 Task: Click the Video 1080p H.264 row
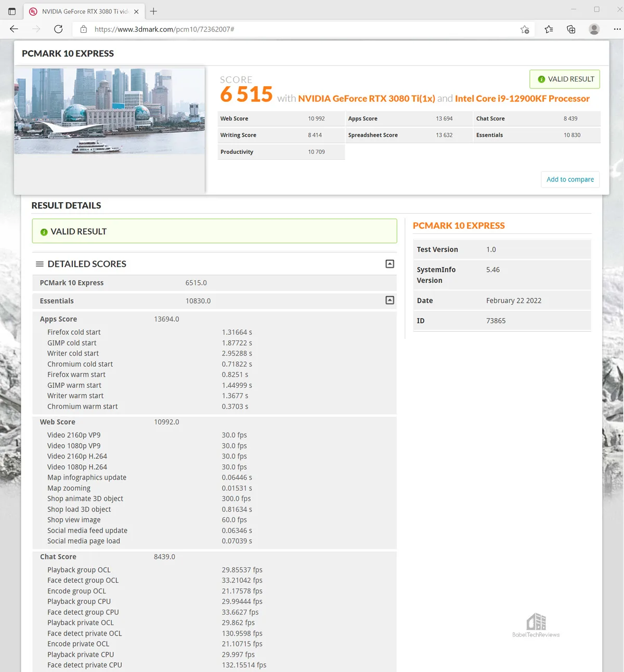(214, 467)
